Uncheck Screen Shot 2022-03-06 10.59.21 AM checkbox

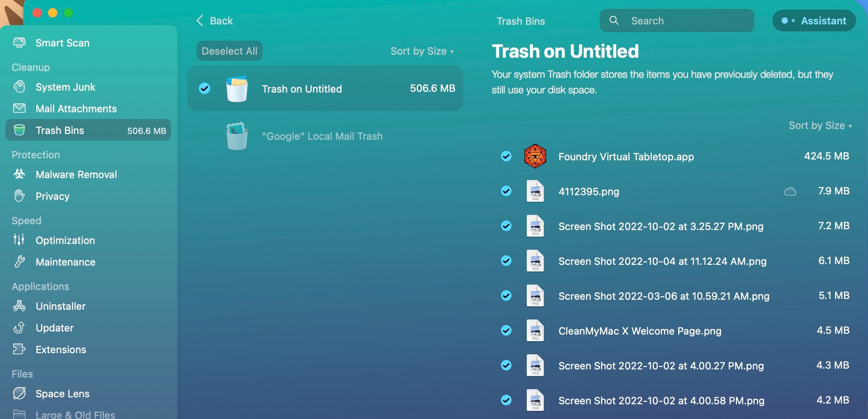click(506, 295)
